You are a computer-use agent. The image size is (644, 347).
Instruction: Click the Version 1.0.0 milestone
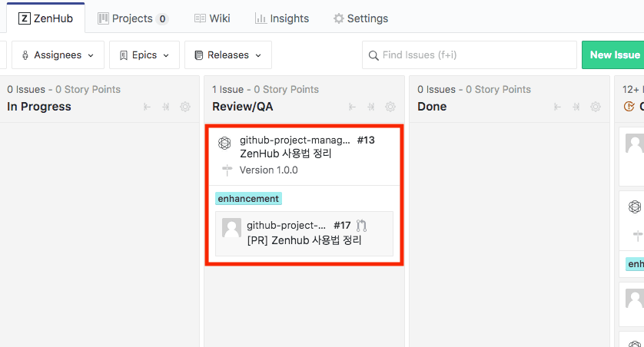269,170
